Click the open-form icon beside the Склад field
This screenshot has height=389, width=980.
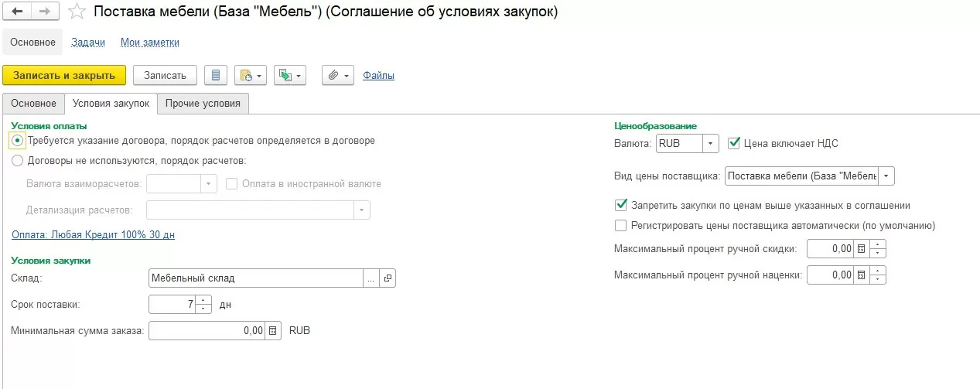pos(388,278)
